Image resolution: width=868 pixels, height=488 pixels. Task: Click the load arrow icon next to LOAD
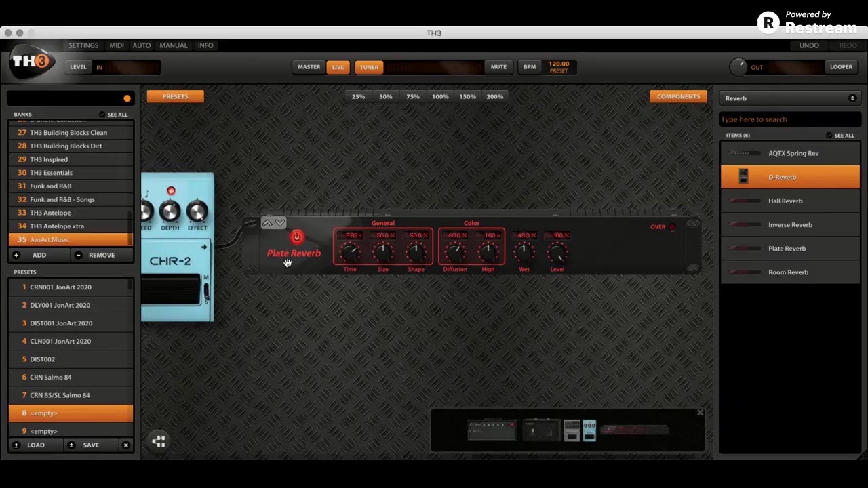point(16,445)
